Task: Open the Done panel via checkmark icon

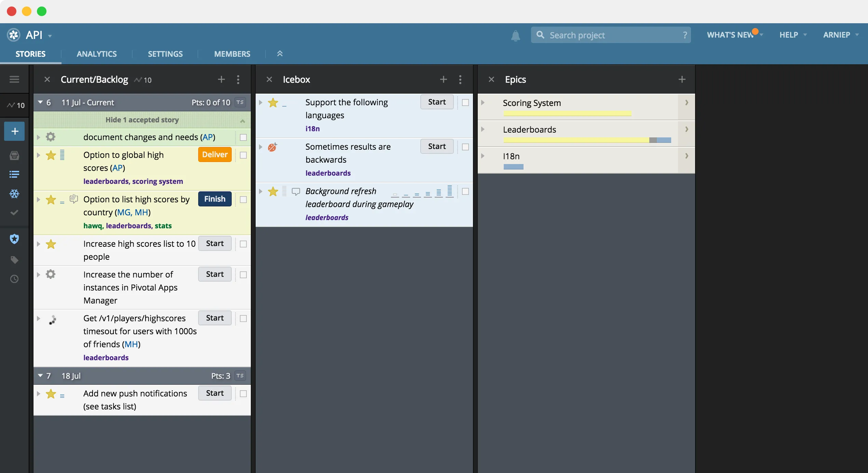Action: pos(14,213)
